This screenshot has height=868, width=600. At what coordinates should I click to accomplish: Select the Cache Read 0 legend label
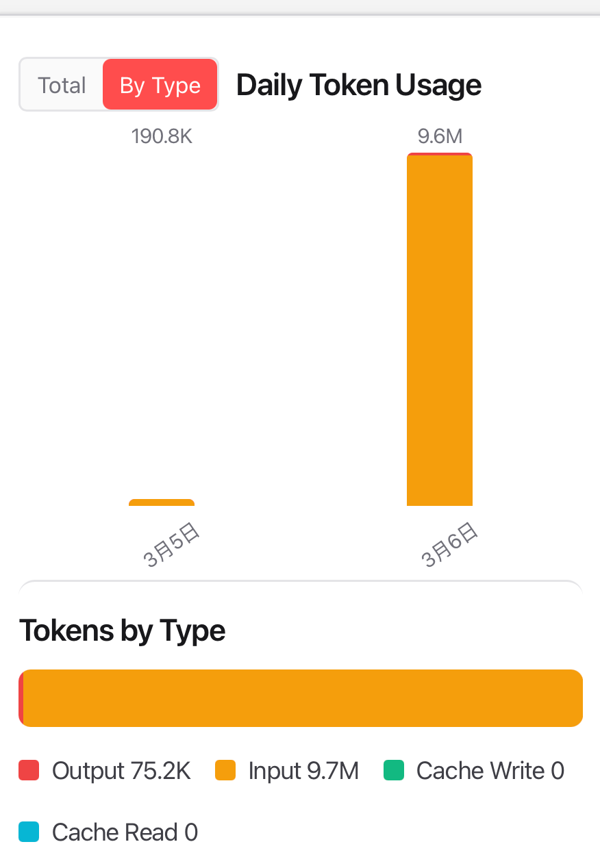[x=125, y=832]
